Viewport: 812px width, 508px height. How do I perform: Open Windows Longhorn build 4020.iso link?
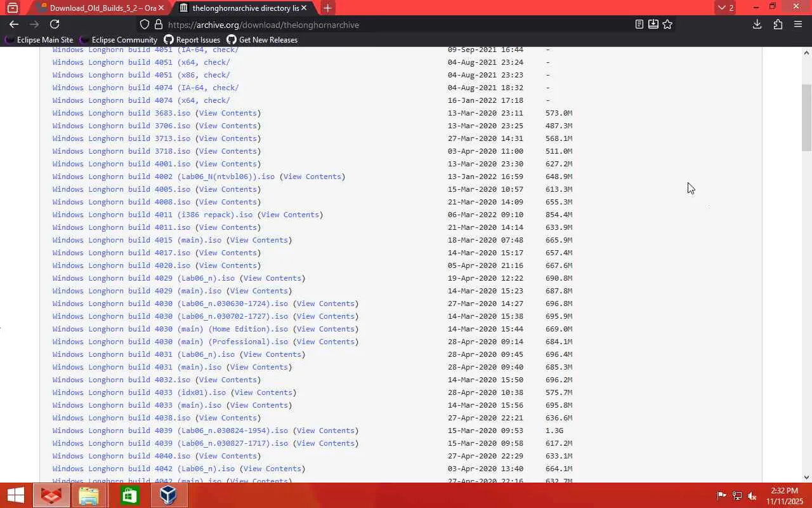(x=121, y=265)
